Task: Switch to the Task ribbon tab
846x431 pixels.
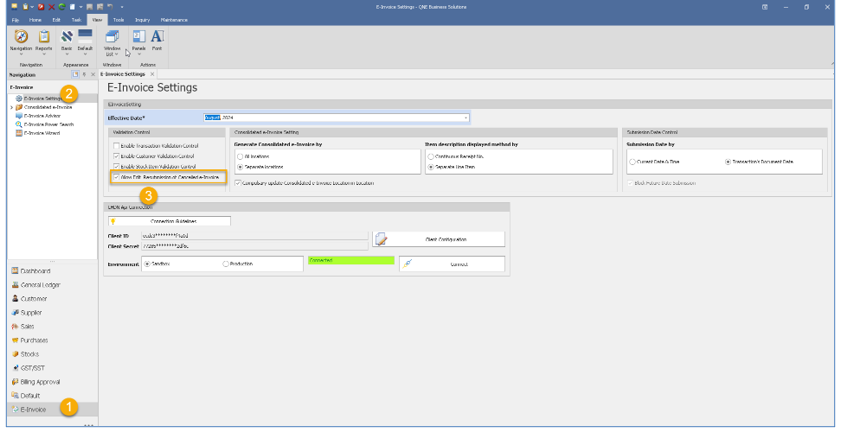Action: tap(77, 20)
